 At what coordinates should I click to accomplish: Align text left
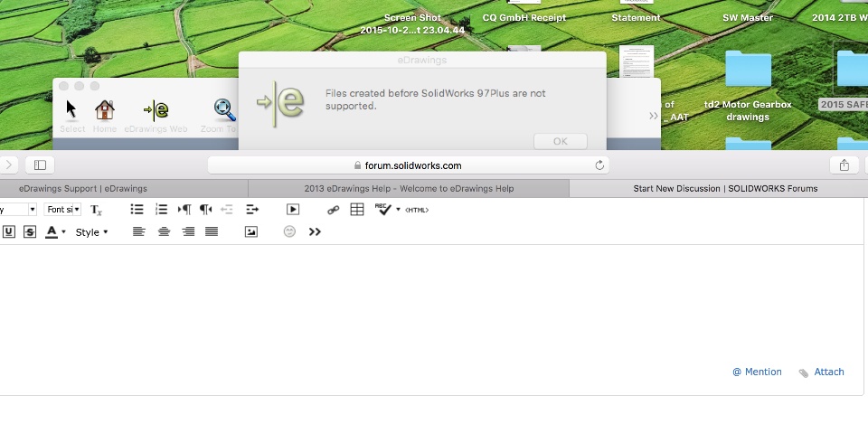pyautogui.click(x=139, y=231)
